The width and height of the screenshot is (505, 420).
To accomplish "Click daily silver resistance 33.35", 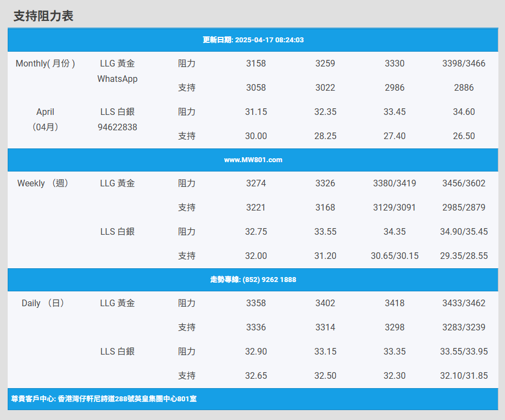I will click(x=395, y=351).
